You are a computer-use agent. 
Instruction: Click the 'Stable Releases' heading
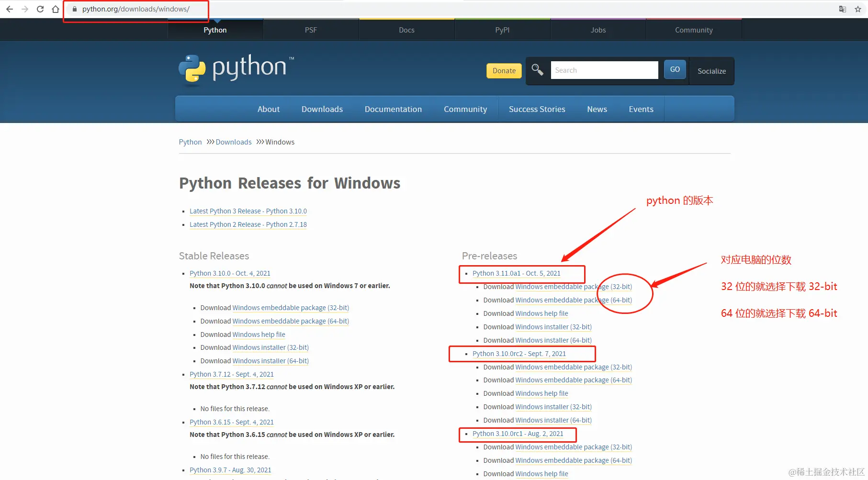click(214, 256)
